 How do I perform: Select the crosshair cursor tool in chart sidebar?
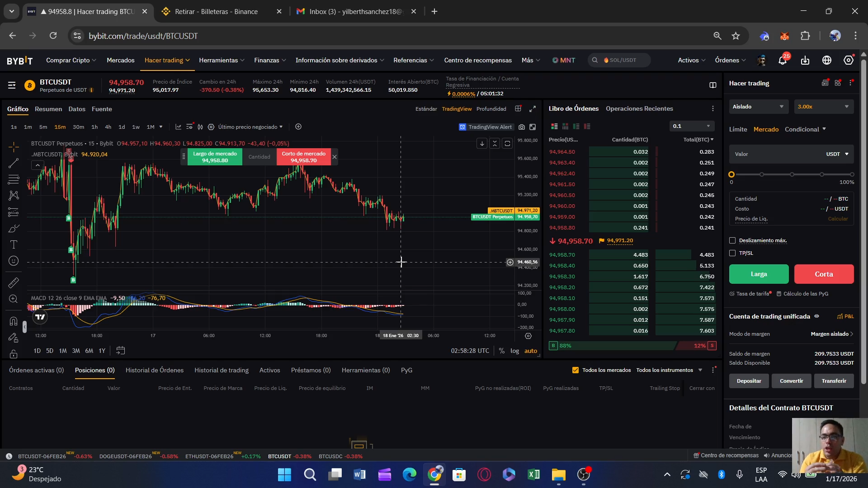[x=14, y=147]
